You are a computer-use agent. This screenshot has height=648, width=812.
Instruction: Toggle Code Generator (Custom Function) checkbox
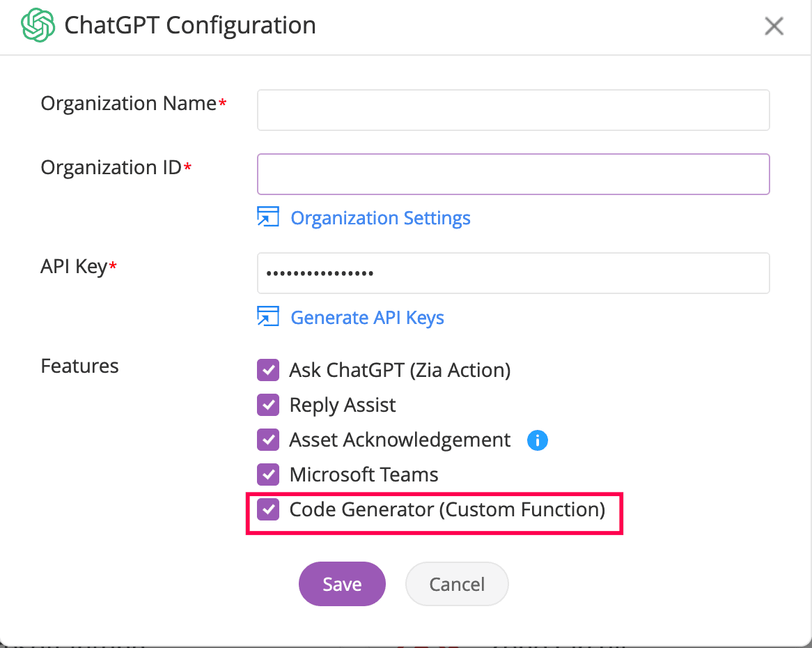268,509
